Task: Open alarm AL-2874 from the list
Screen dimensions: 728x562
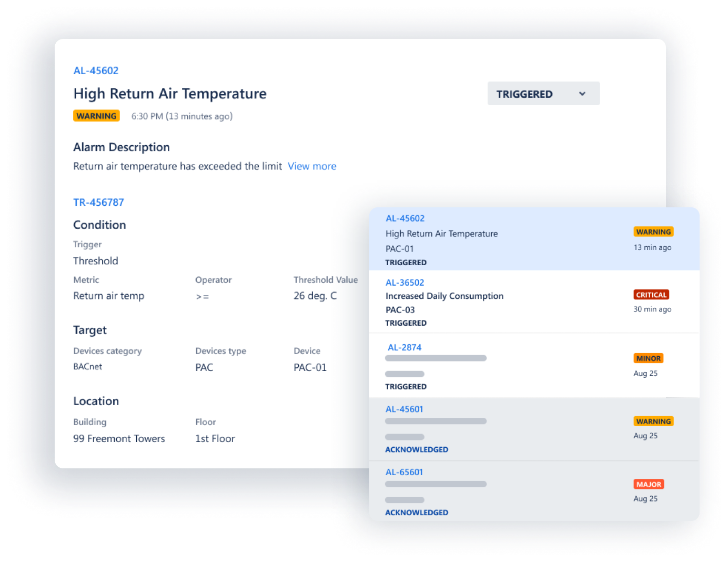Action: (x=405, y=347)
